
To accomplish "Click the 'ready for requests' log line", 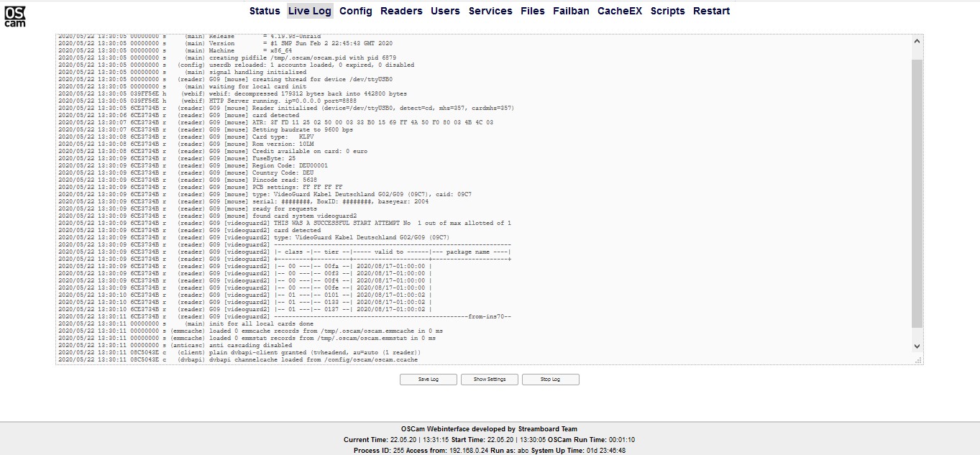I will (x=188, y=208).
